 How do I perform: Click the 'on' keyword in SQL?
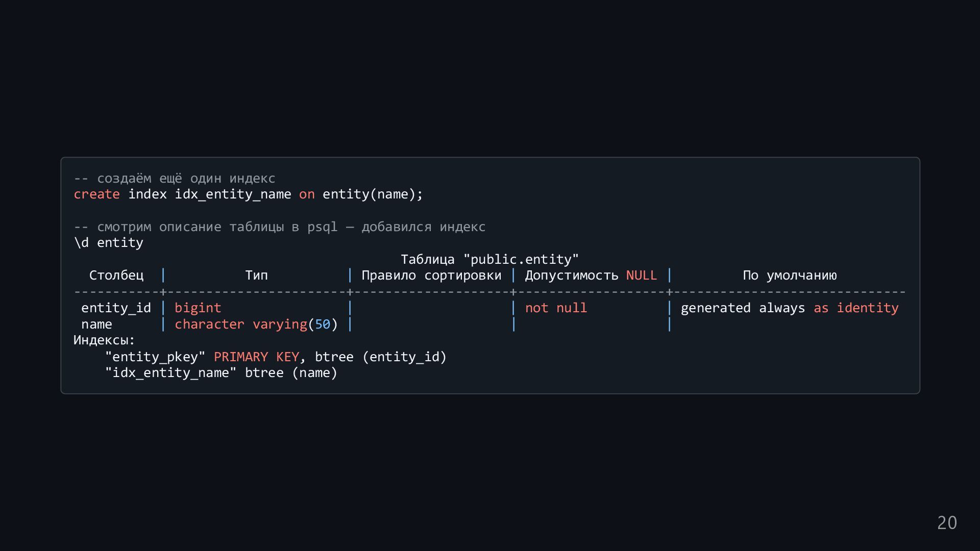pos(306,194)
